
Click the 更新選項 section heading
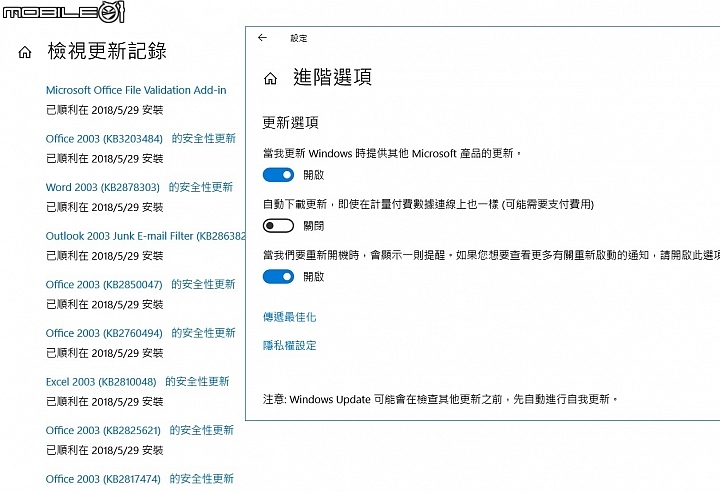290,123
